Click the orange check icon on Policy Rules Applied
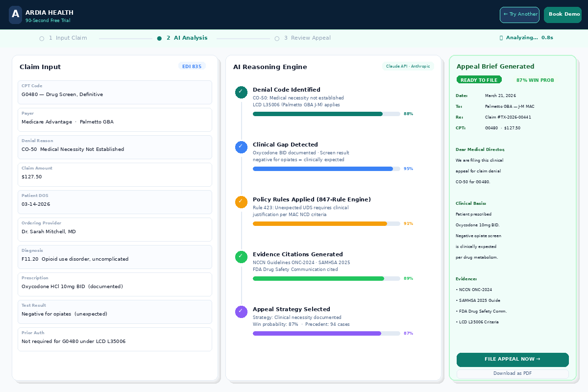Screen dimensions: 588x392 pyautogui.click(x=241, y=201)
